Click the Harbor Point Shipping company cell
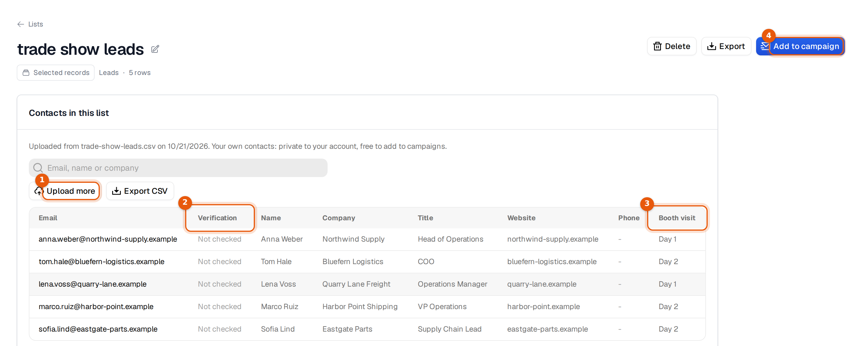This screenshot has height=346, width=868. tap(360, 306)
